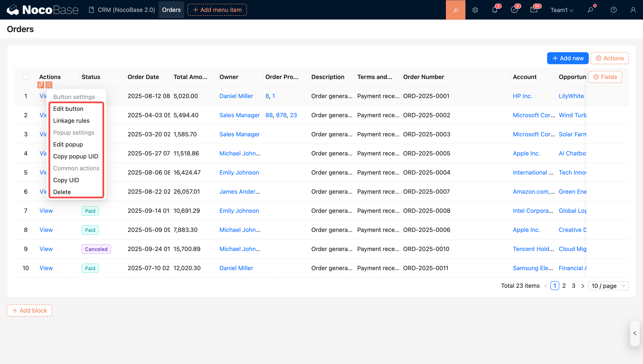Click the key license icon

[590, 10]
